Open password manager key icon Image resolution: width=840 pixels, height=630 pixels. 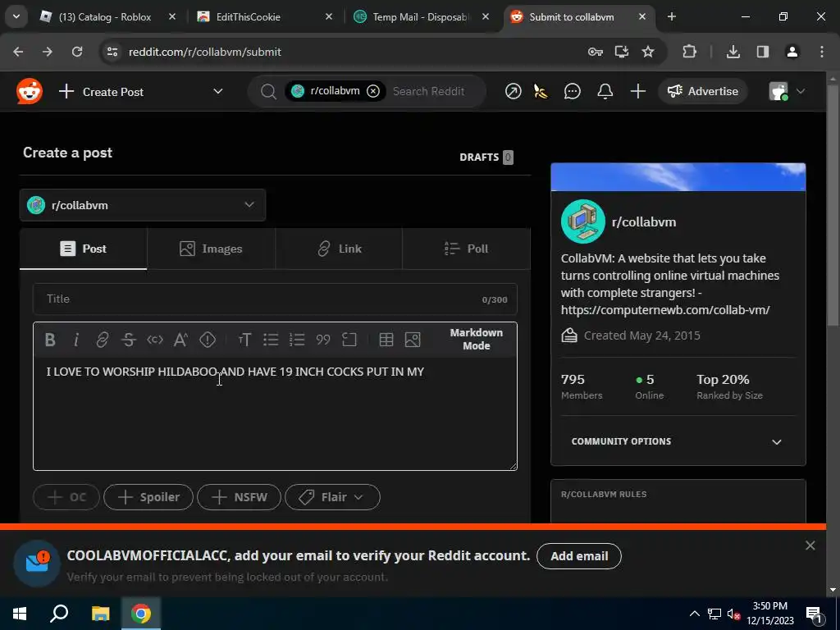596,52
